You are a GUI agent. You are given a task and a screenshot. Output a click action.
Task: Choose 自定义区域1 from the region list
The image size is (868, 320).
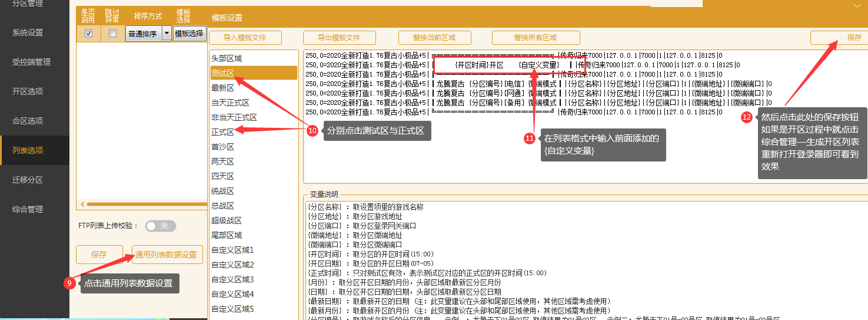[232, 250]
